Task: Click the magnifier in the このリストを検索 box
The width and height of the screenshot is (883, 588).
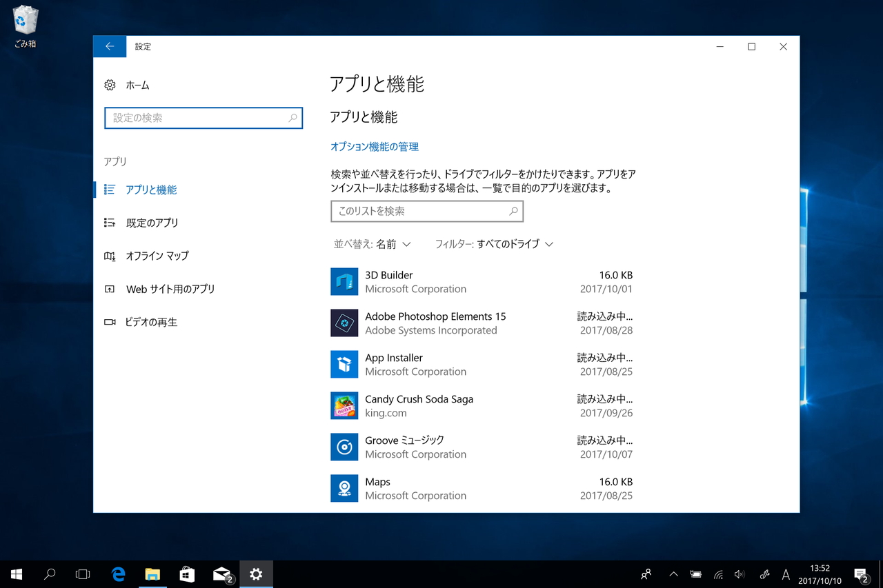Action: [513, 212]
